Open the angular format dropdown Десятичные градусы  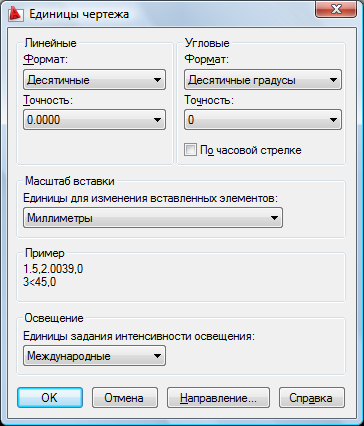tap(263, 80)
